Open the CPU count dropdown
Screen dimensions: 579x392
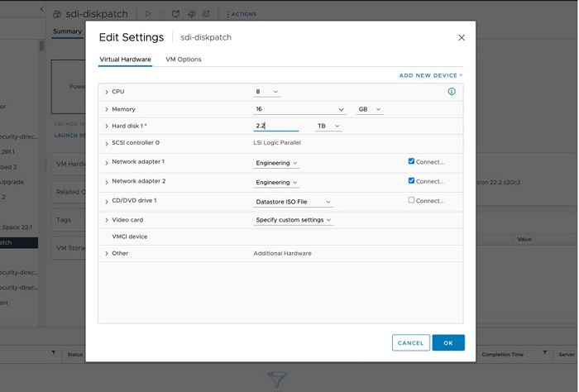[268, 92]
